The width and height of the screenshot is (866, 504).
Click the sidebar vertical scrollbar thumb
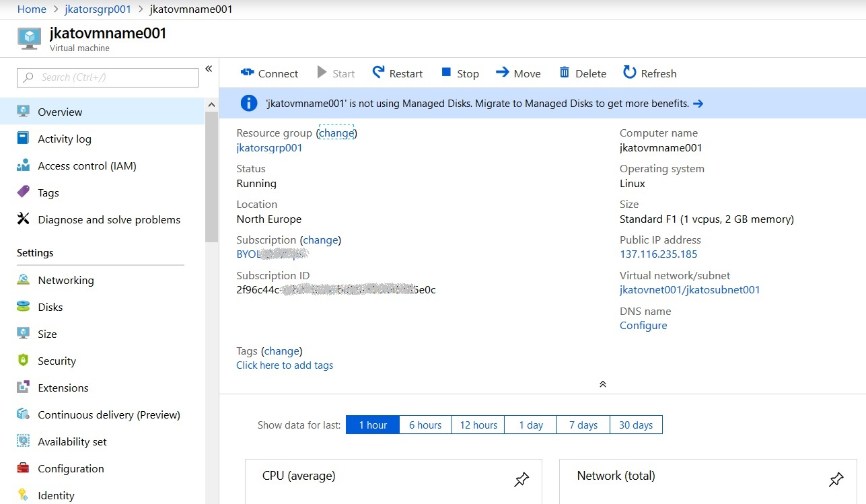point(211,176)
